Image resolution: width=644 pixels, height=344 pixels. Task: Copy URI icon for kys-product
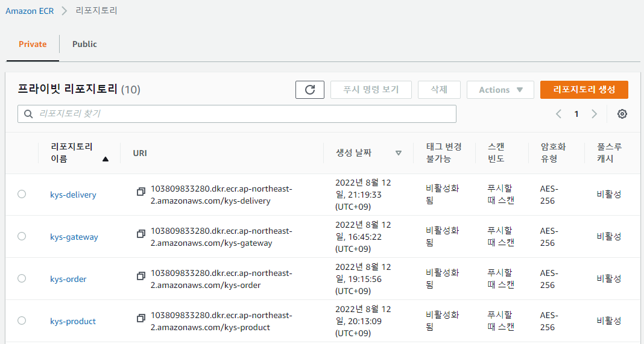point(141,317)
